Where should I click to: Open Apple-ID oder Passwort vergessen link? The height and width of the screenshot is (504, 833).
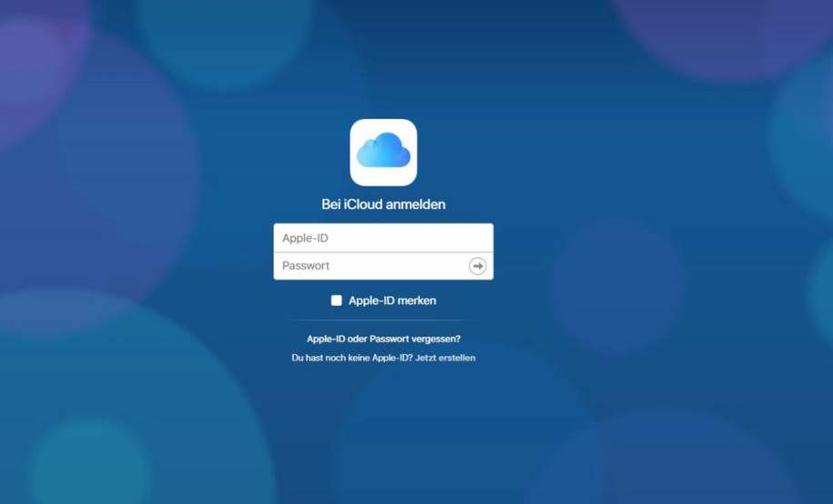point(383,338)
